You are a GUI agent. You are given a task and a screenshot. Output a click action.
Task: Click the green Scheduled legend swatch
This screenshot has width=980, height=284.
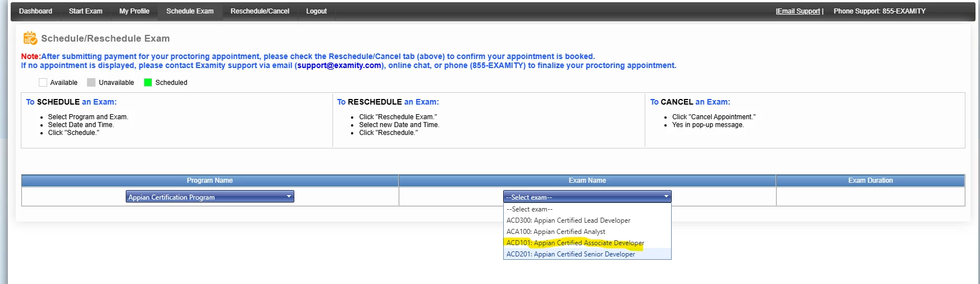click(x=148, y=83)
